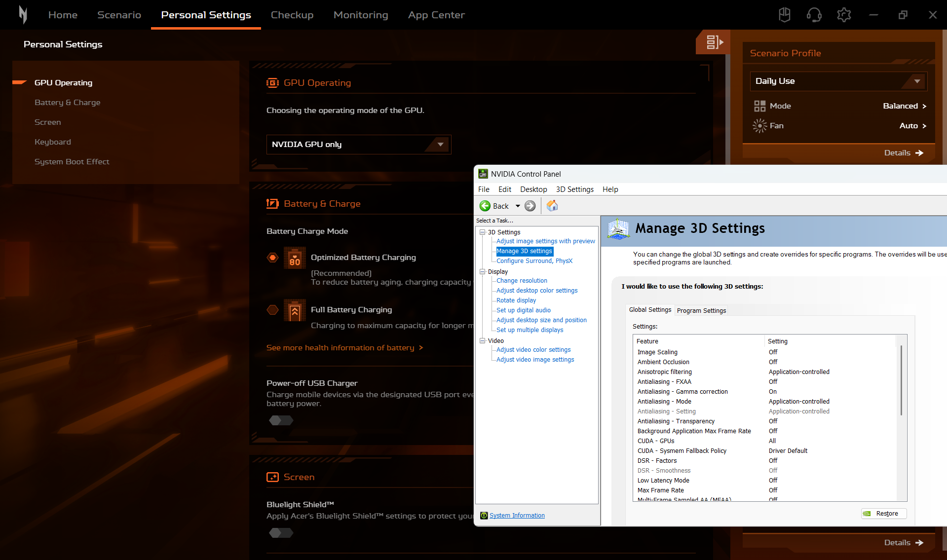Open the Back button history dropdown arrow
This screenshot has width=947, height=560.
click(518, 206)
